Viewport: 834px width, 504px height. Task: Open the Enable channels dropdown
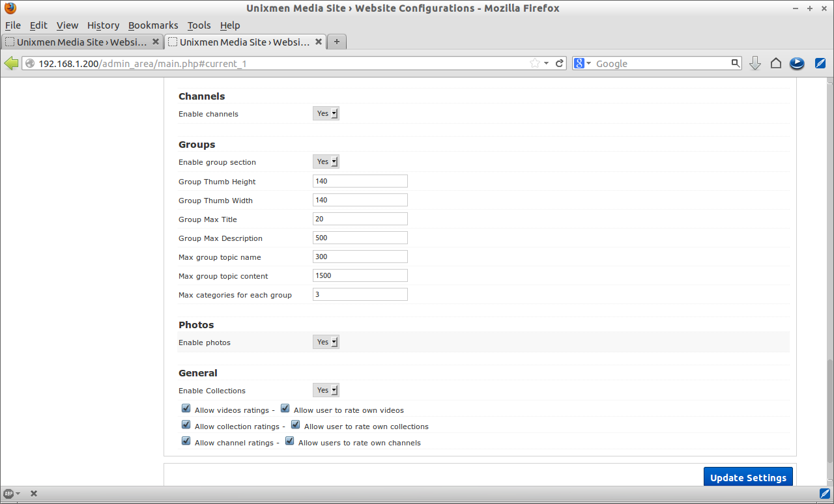click(326, 113)
